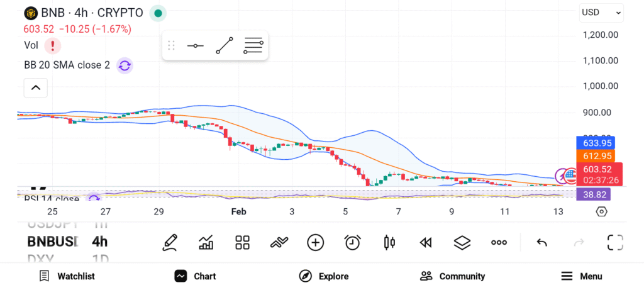Open the indicators chart icon
The width and height of the screenshot is (644, 290).
[x=206, y=242]
